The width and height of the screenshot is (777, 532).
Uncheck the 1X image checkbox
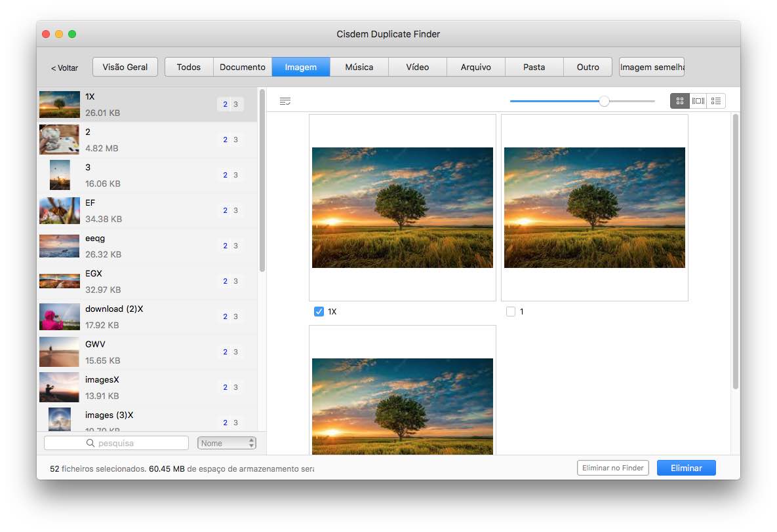point(319,312)
